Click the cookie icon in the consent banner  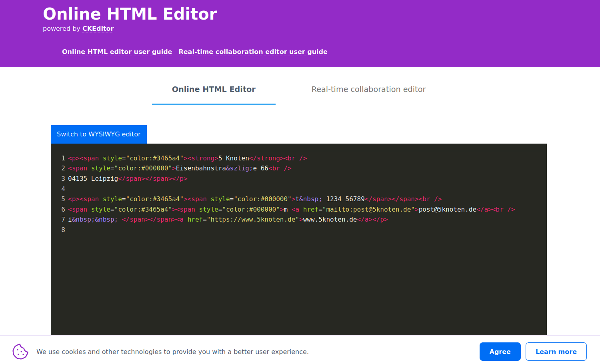coord(20,352)
